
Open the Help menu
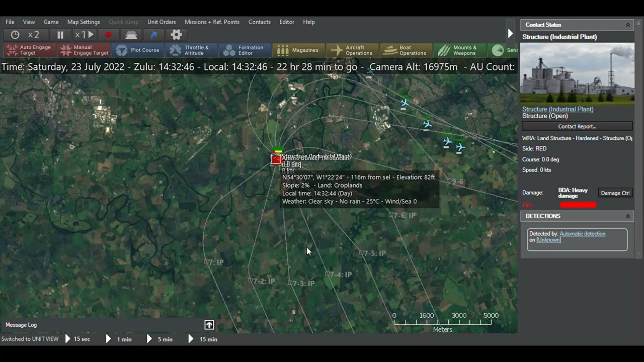click(309, 22)
